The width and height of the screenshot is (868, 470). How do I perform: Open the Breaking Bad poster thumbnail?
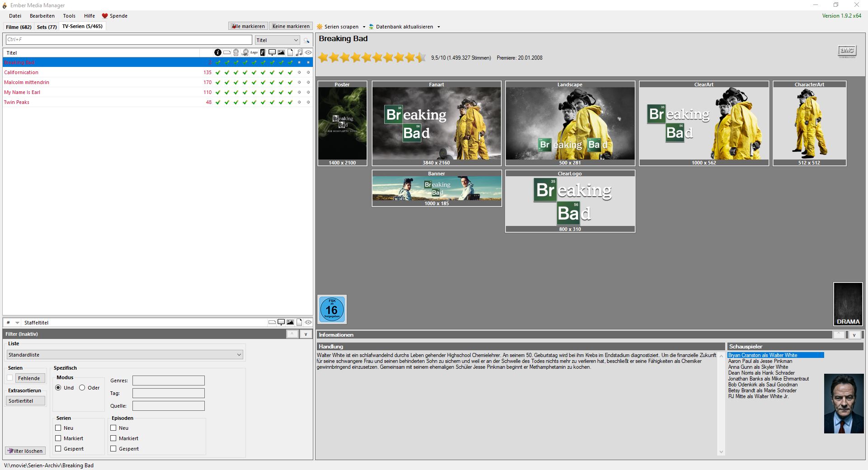tap(342, 123)
